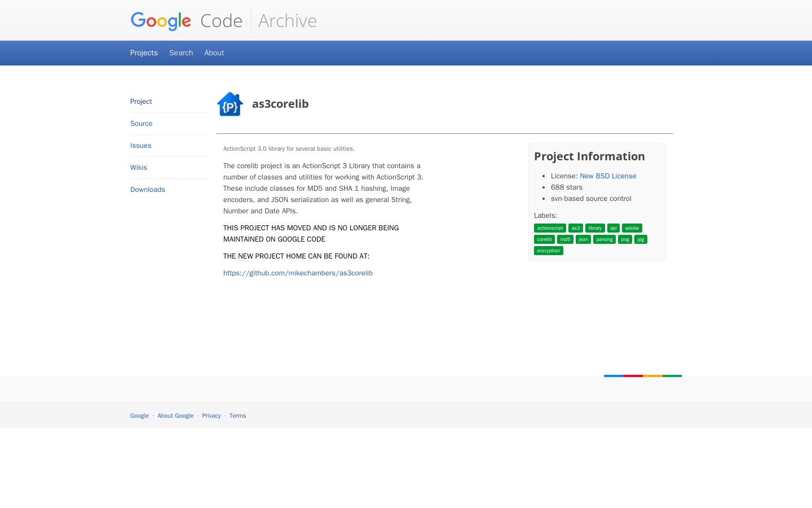Open the About Google footer link
The width and height of the screenshot is (812, 508).
[175, 416]
